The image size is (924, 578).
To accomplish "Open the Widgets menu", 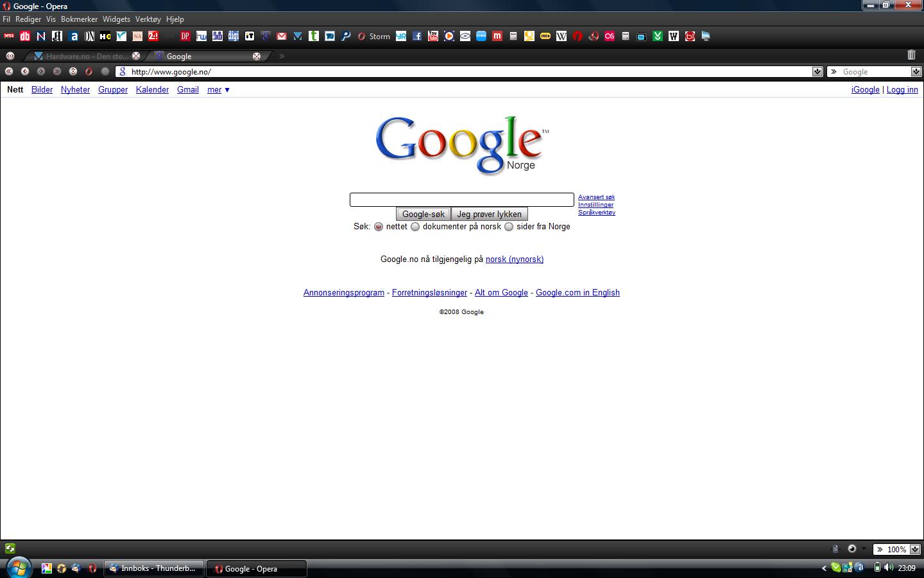I will click(116, 19).
